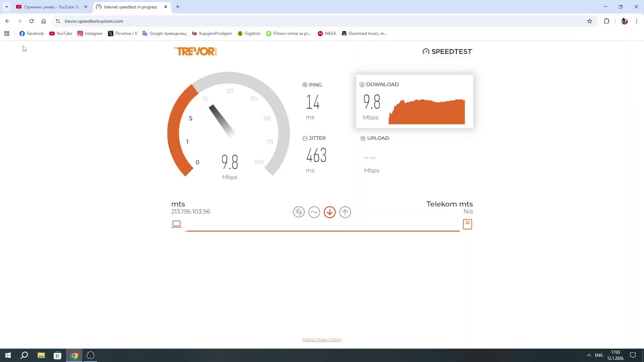Viewport: 644px width, 362px height.
Task: Reload the current page
Action: click(31, 21)
